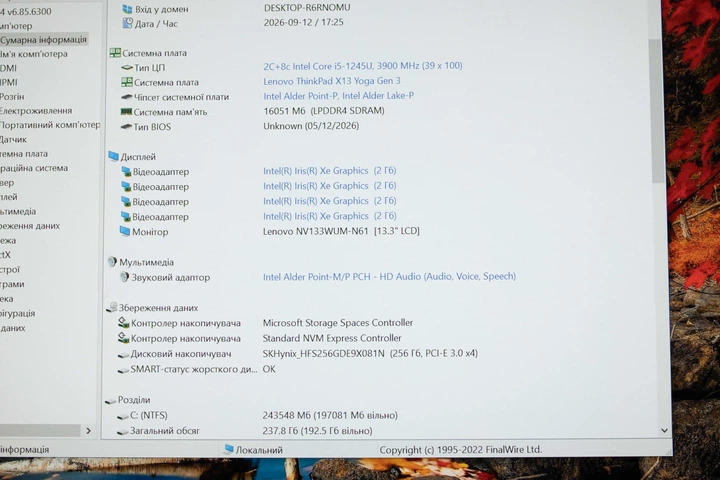Viewport: 720px width, 480px height.
Task: Click the Локальний computer icon in status bar
Action: click(x=228, y=449)
